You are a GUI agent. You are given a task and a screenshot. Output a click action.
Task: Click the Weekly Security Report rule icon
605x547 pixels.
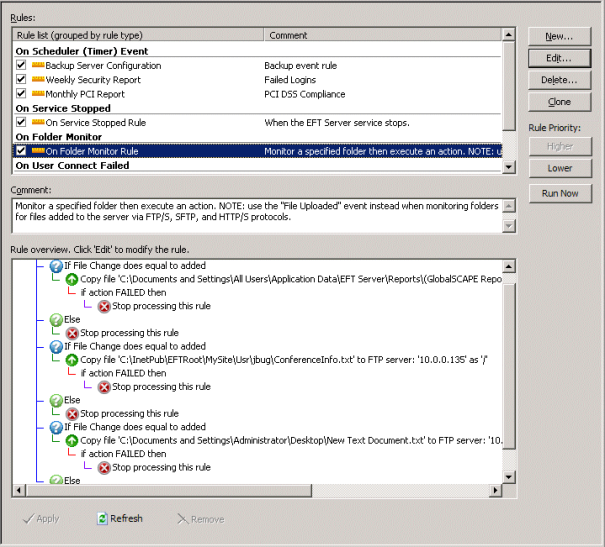[x=38, y=79]
